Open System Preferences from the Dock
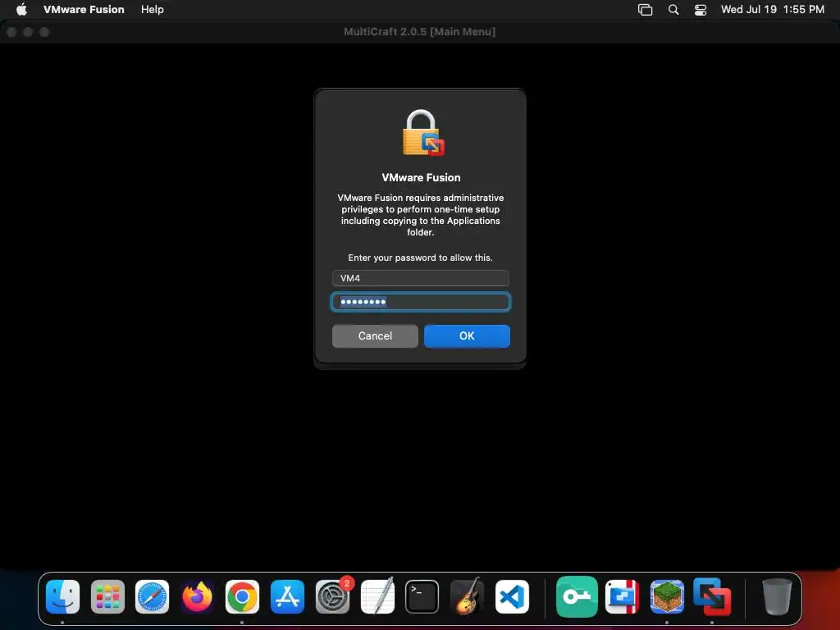The image size is (840, 630). [332, 597]
